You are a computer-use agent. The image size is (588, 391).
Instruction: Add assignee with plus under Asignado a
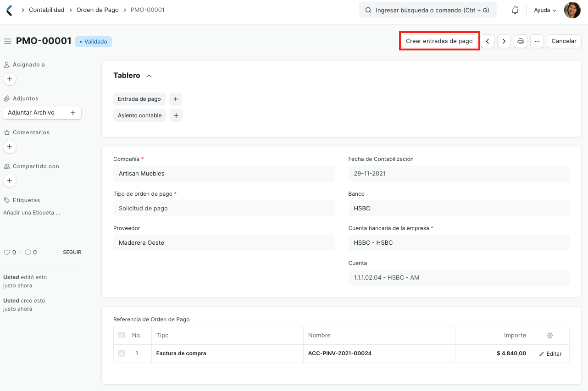[x=10, y=79]
